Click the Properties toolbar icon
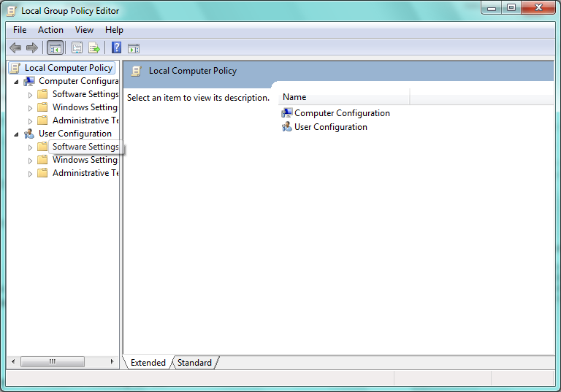The height and width of the screenshot is (392, 561). tap(77, 47)
